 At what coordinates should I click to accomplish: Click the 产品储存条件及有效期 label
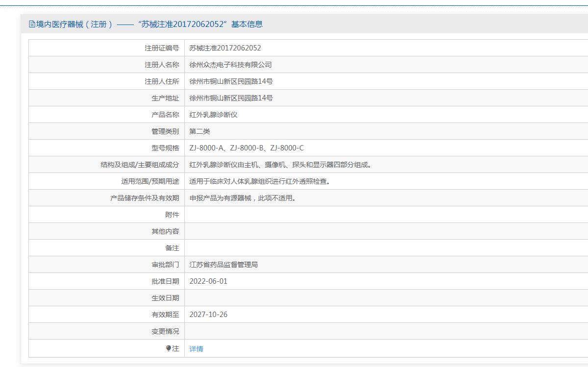145,198
